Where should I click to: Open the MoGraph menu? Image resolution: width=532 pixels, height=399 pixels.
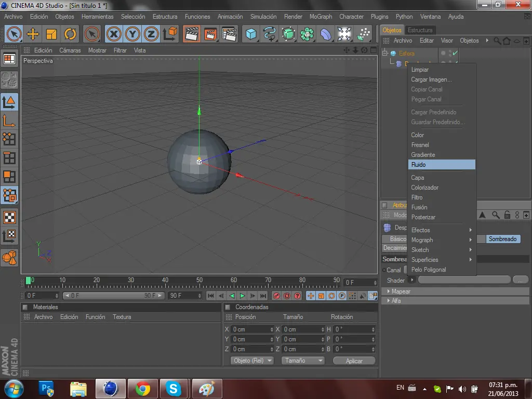pyautogui.click(x=321, y=17)
